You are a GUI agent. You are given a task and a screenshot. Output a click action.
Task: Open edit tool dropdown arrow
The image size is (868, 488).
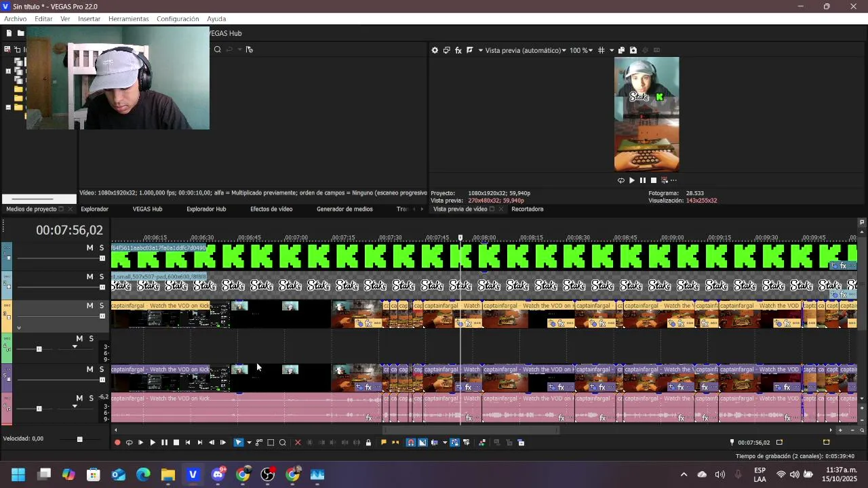pos(249,443)
